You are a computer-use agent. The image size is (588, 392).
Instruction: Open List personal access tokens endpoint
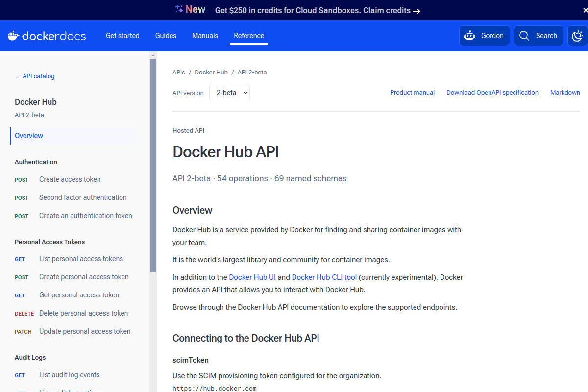81,259
